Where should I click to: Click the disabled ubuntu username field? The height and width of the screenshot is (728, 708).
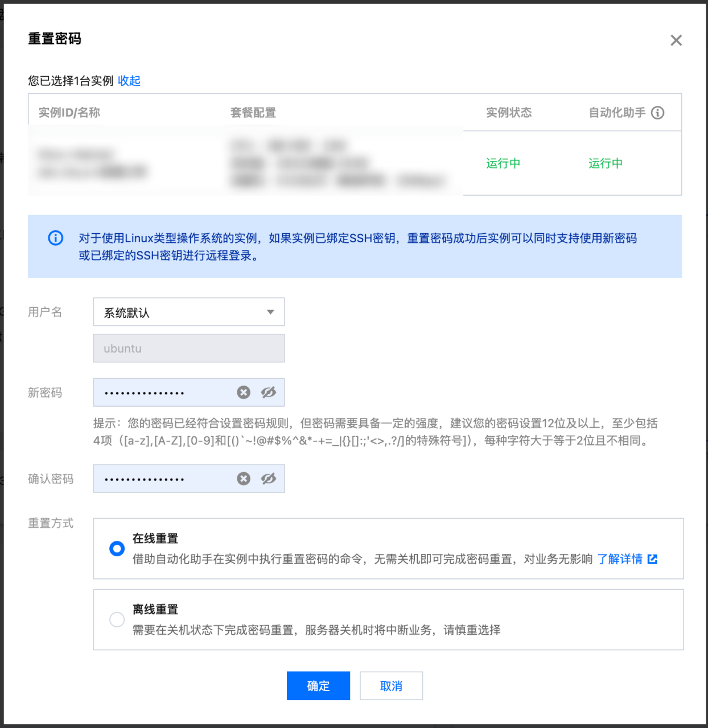click(x=189, y=348)
